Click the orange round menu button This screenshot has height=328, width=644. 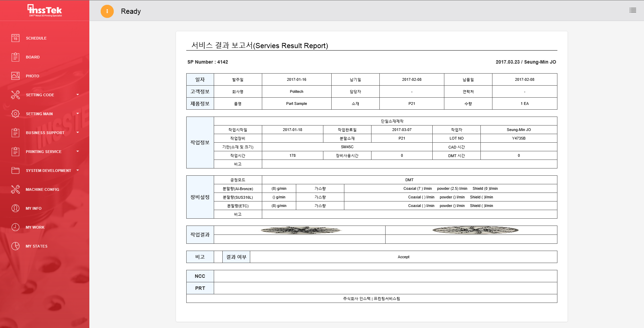[107, 11]
